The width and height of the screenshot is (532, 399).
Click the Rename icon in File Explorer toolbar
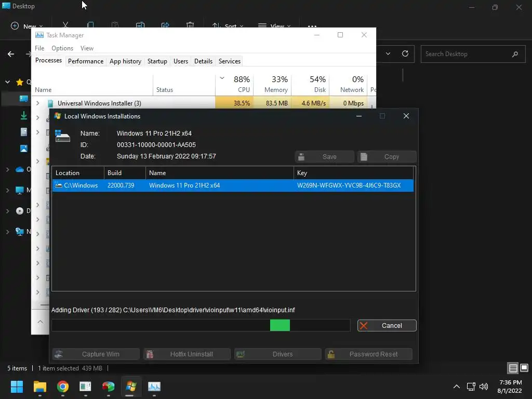click(x=140, y=25)
